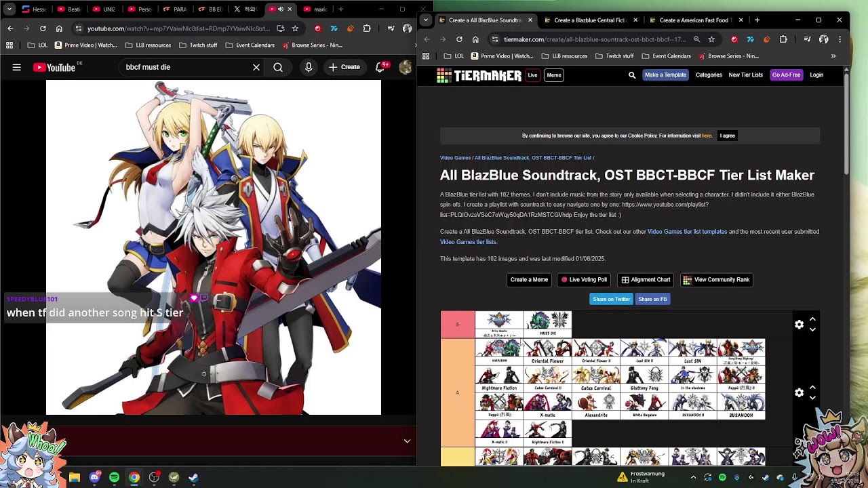
Task: Open the TierMaker 'Login' link
Action: click(x=816, y=75)
